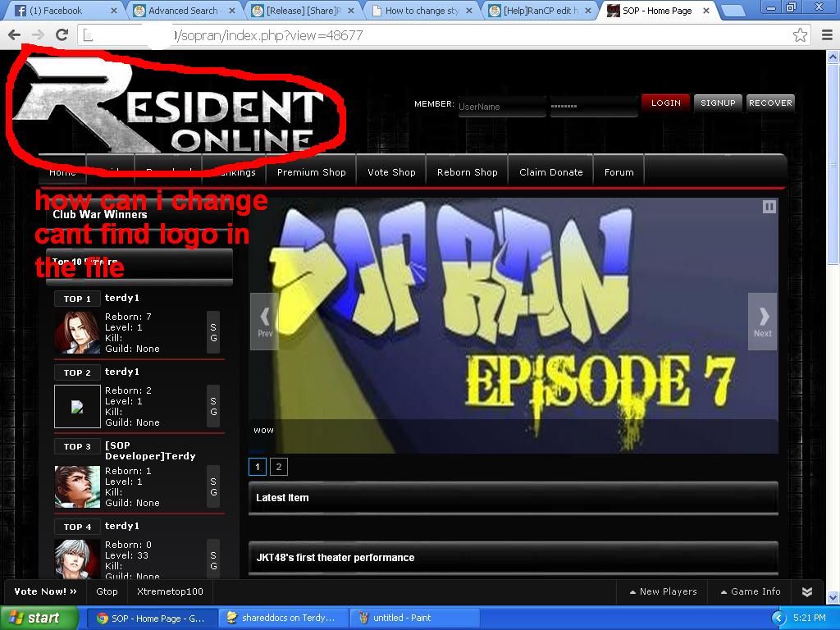
Task: Open the Vote Now menu
Action: click(x=43, y=591)
